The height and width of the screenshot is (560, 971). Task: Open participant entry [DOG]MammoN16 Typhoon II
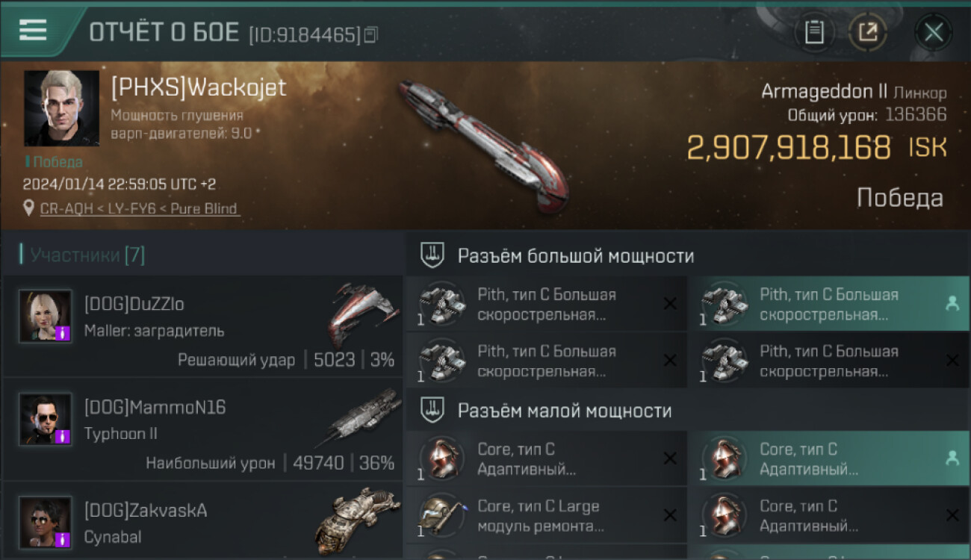pyautogui.click(x=203, y=429)
